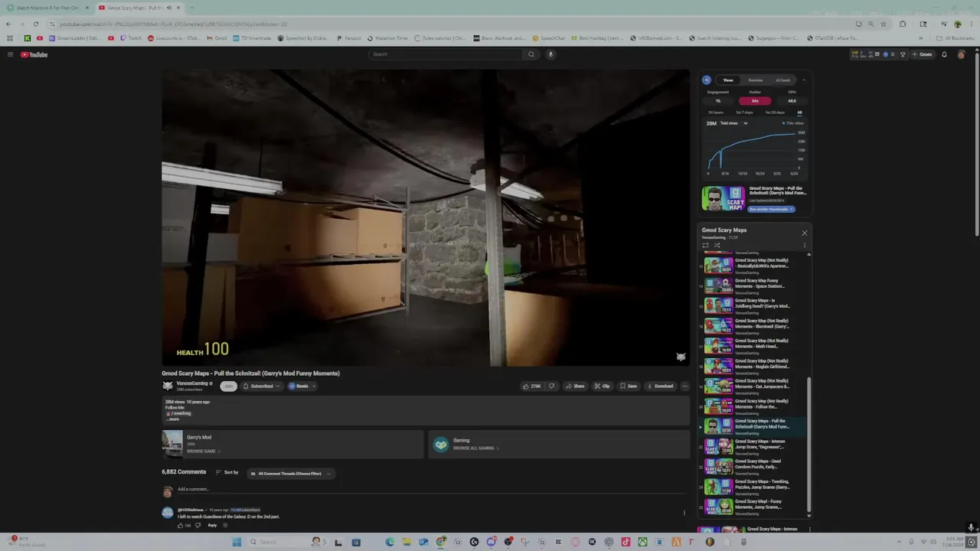980x551 pixels.
Task: Open a new browser tab
Action: tap(191, 8)
